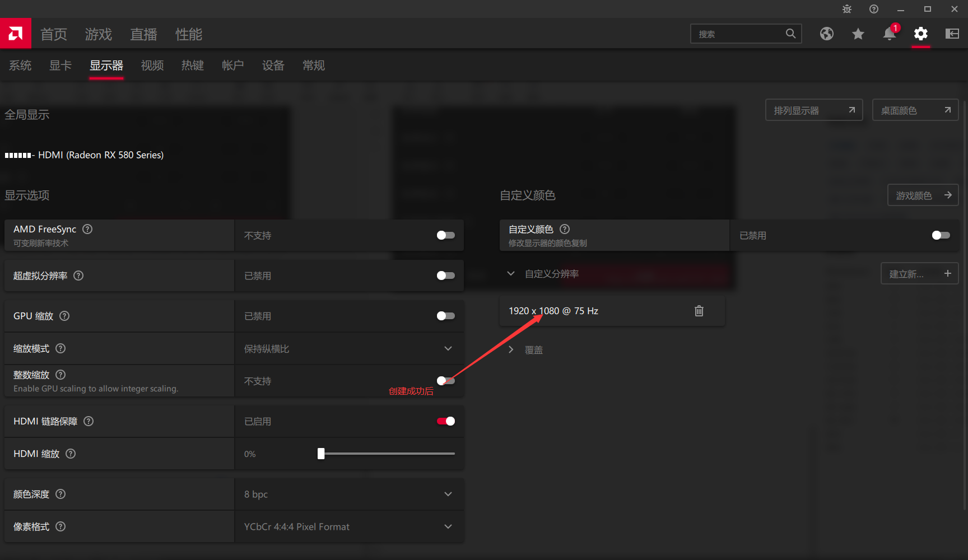
Task: Open the bug report icon
Action: pos(846,9)
